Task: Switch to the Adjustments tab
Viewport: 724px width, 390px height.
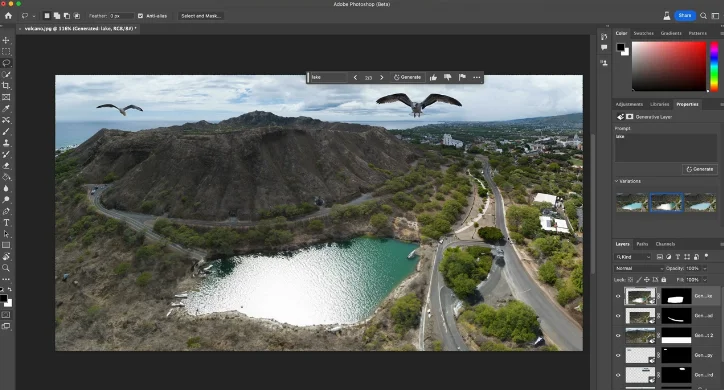Action: (629, 104)
